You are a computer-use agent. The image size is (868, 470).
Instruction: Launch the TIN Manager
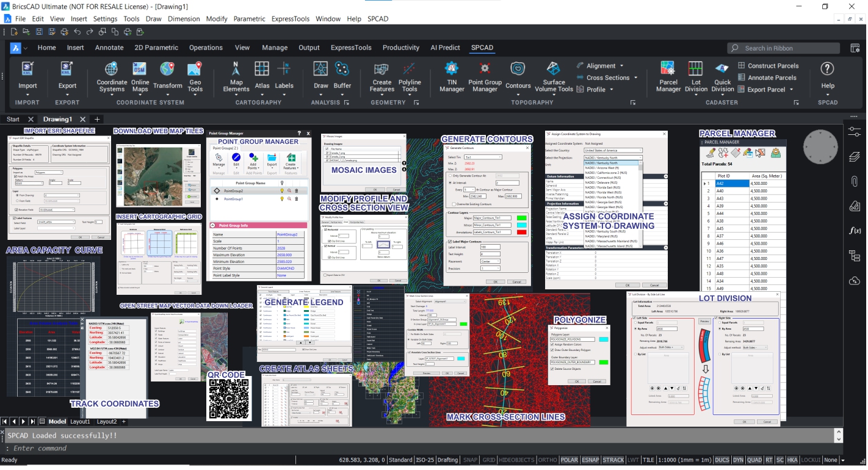click(x=452, y=76)
